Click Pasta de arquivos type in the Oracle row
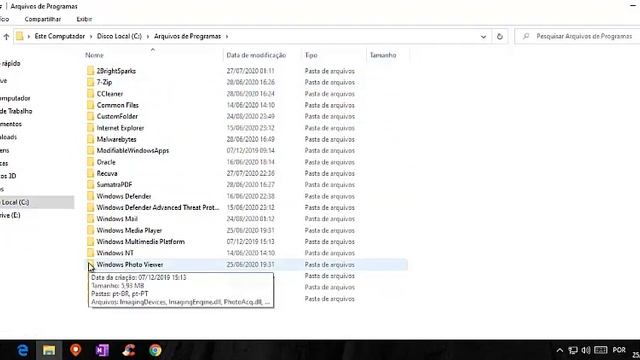640x360 pixels. (329, 162)
